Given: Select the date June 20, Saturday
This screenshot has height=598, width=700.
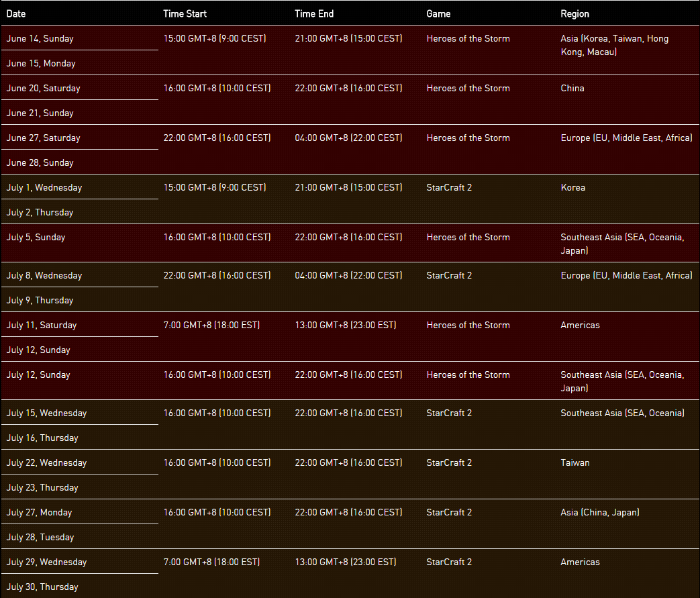Looking at the screenshot, I should (x=44, y=88).
